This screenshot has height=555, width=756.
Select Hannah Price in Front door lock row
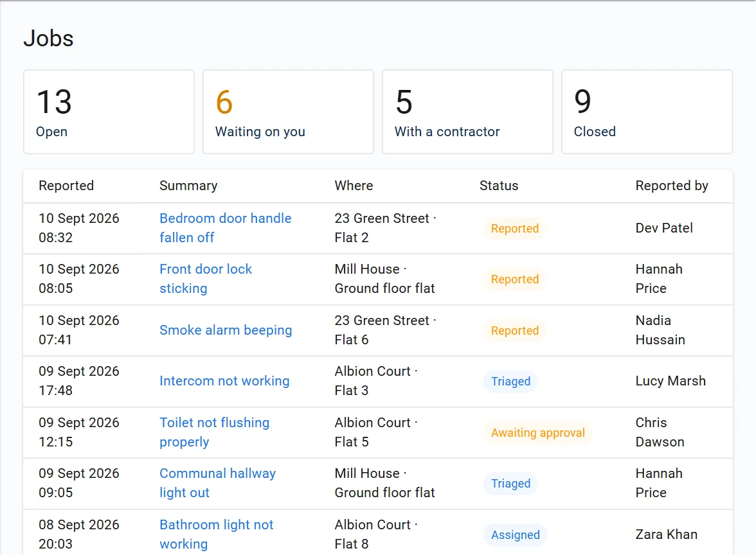coord(659,279)
